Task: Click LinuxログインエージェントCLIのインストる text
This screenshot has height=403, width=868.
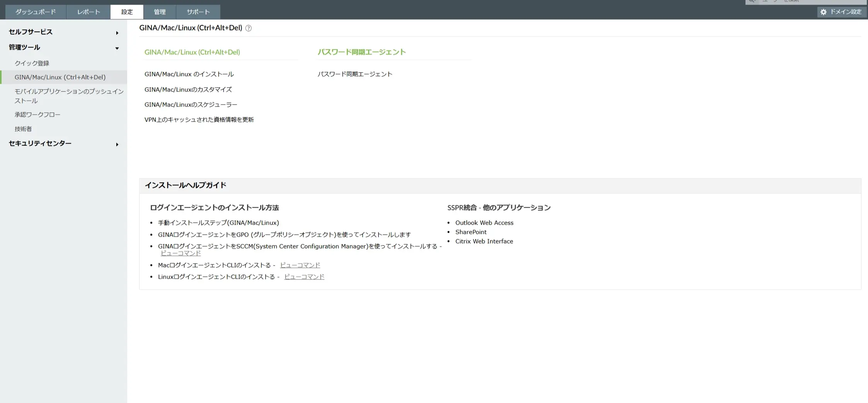Action: (216, 277)
